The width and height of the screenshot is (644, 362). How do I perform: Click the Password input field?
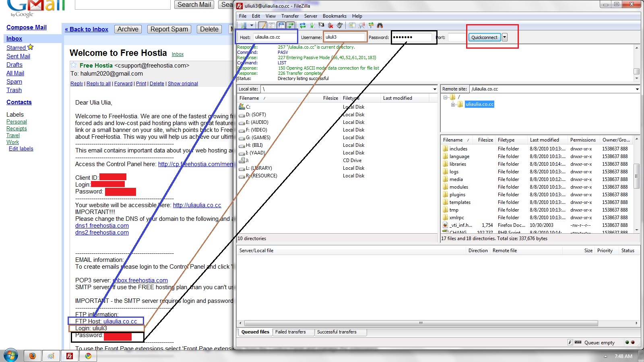tap(412, 37)
